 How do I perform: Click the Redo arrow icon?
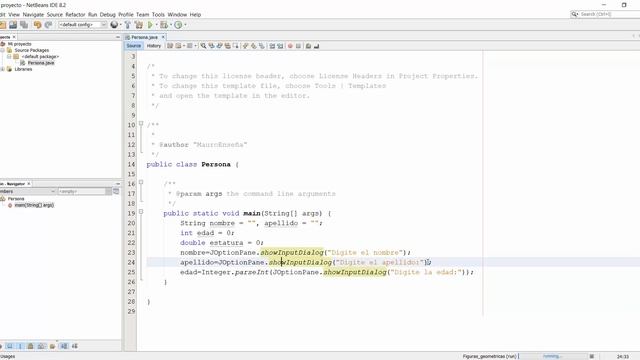48,25
